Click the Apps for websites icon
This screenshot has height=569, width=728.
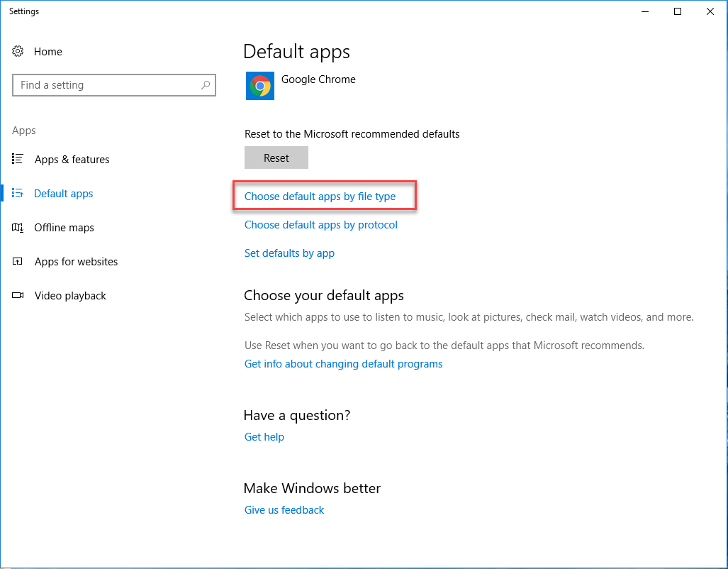[x=18, y=261]
